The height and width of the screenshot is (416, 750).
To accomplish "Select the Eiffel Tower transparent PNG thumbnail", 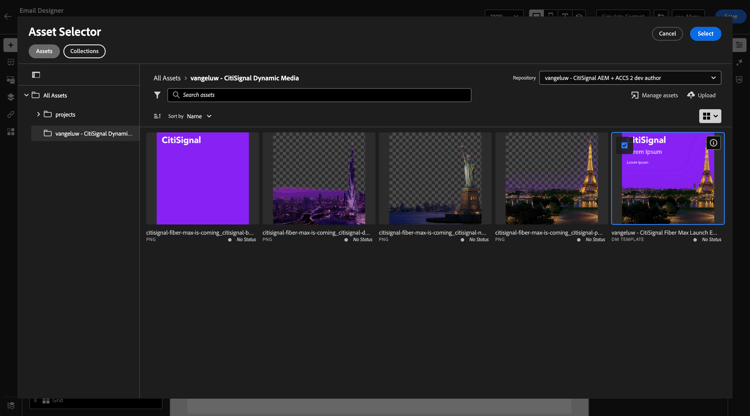I will [551, 178].
